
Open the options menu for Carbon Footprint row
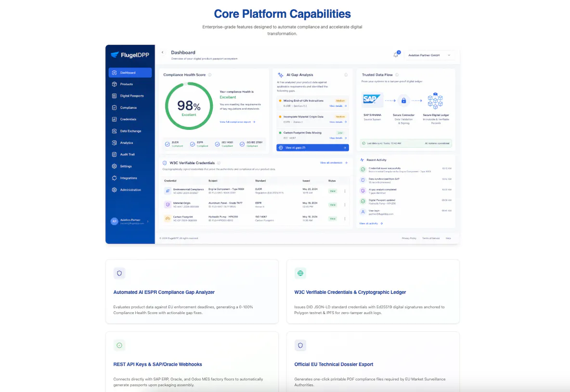345,218
